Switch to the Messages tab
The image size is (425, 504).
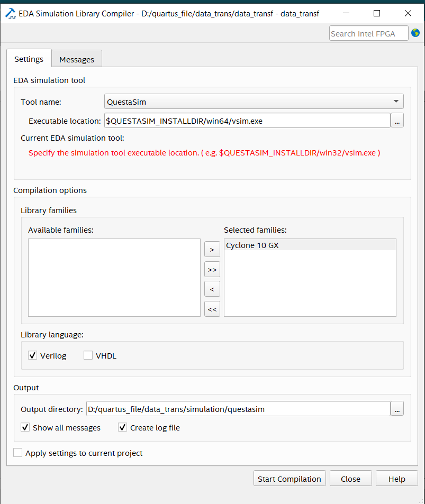click(77, 59)
